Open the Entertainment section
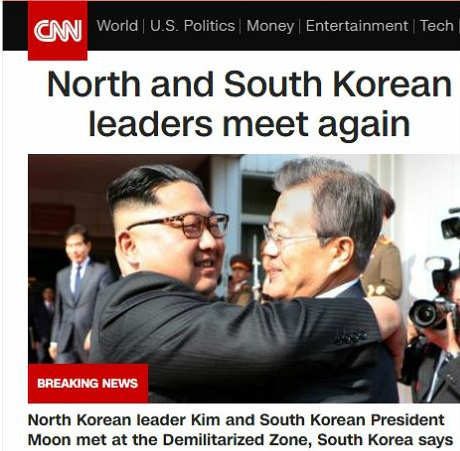 (x=357, y=26)
